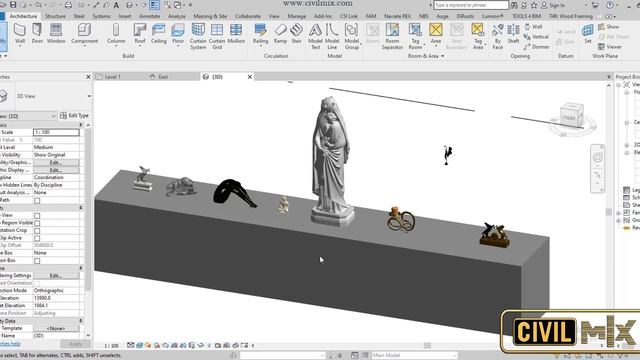The width and height of the screenshot is (640, 360).
Task: Open the Systems ribbon tab
Action: (x=101, y=16)
